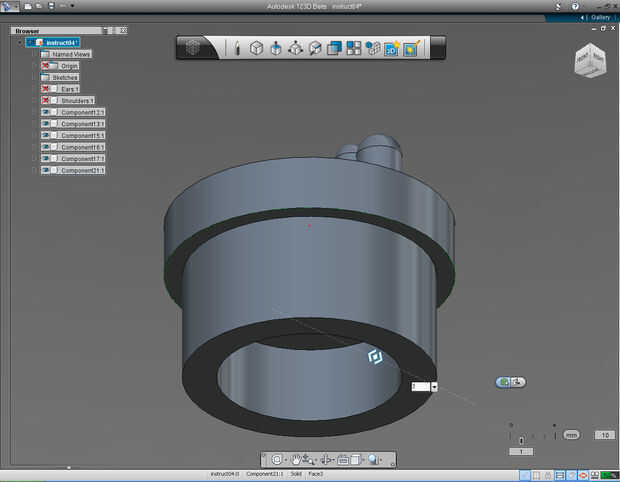
Task: Select Component21:1 in the browser tree
Action: click(82, 171)
